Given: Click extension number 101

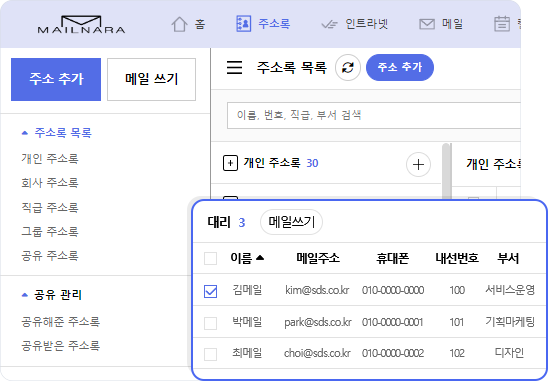Looking at the screenshot, I should [457, 322].
